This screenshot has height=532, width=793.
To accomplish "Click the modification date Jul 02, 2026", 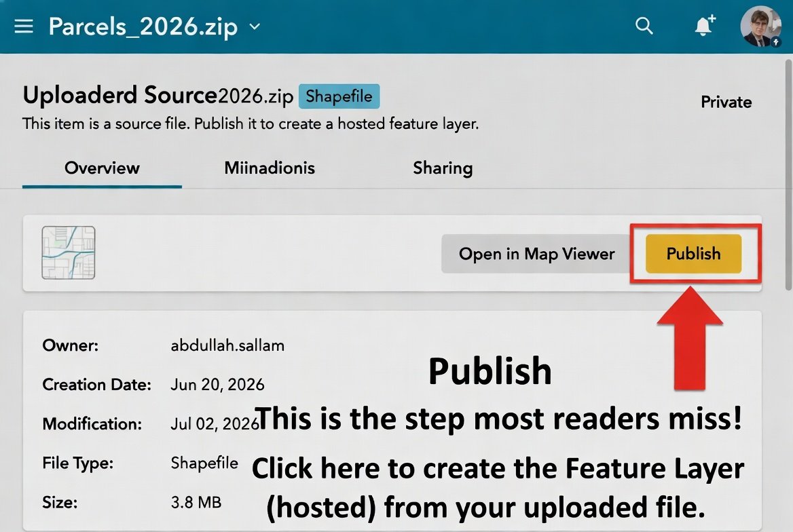I will 215,424.
